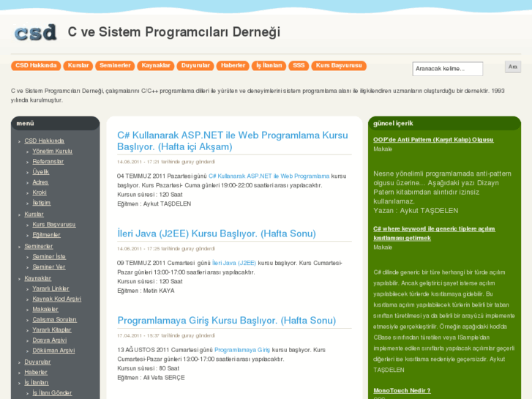Open İletişim sidebar link
Screen dimensions: 532x399
[x=42, y=203]
